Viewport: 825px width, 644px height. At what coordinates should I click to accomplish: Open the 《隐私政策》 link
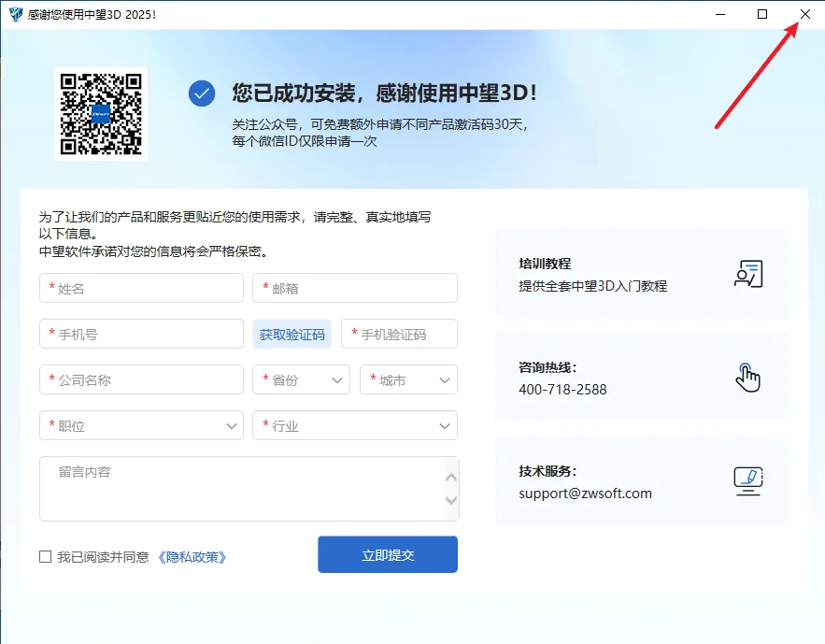[192, 557]
